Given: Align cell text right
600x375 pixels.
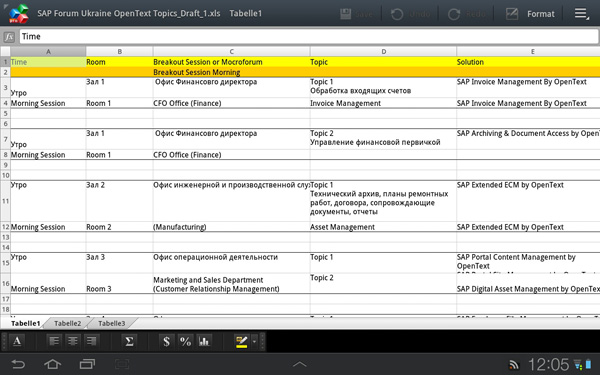Looking at the screenshot, I should pos(91,341).
